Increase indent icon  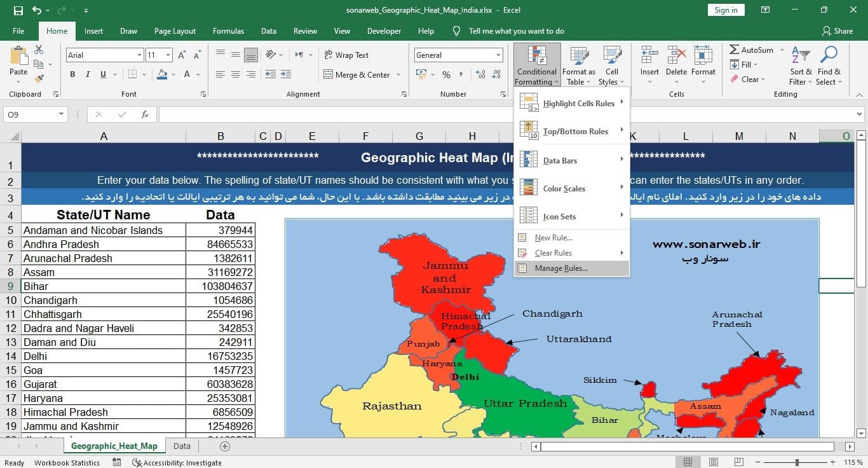point(285,74)
